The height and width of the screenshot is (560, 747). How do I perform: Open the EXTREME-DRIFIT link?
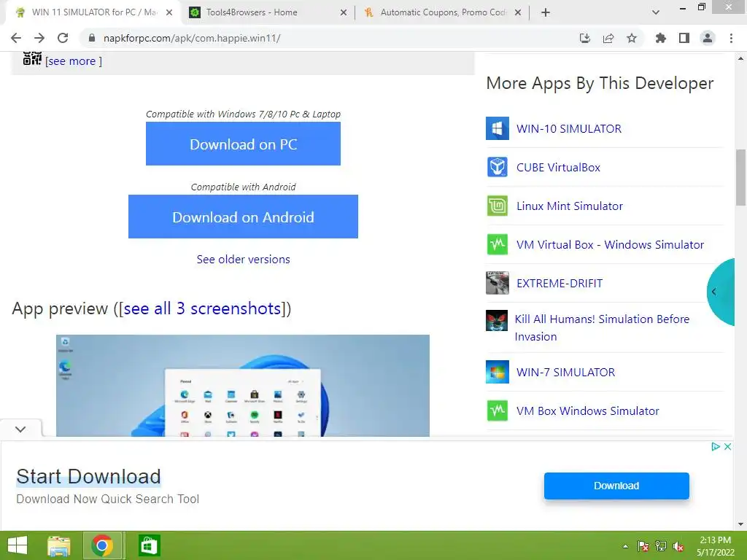(x=560, y=283)
